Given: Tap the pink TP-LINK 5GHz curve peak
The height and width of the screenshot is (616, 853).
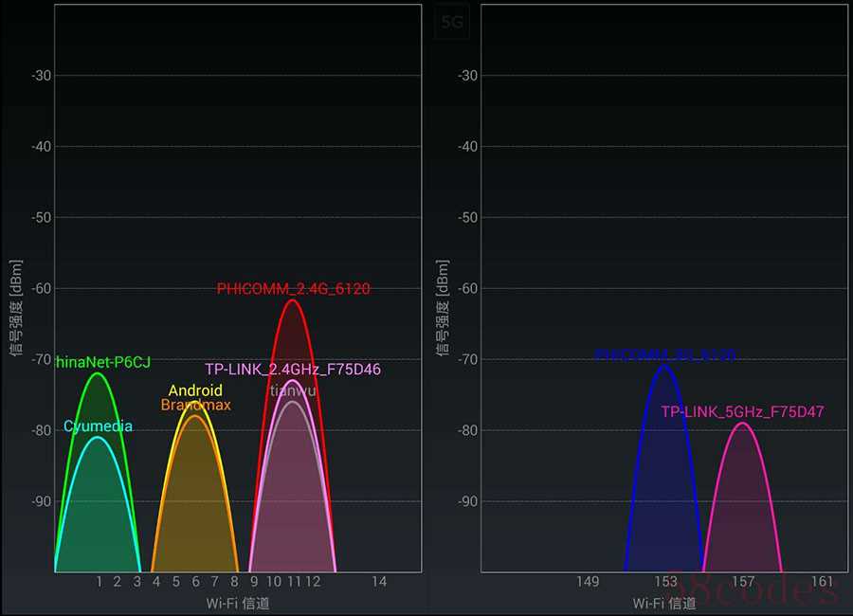Looking at the screenshot, I should pyautogui.click(x=742, y=424).
